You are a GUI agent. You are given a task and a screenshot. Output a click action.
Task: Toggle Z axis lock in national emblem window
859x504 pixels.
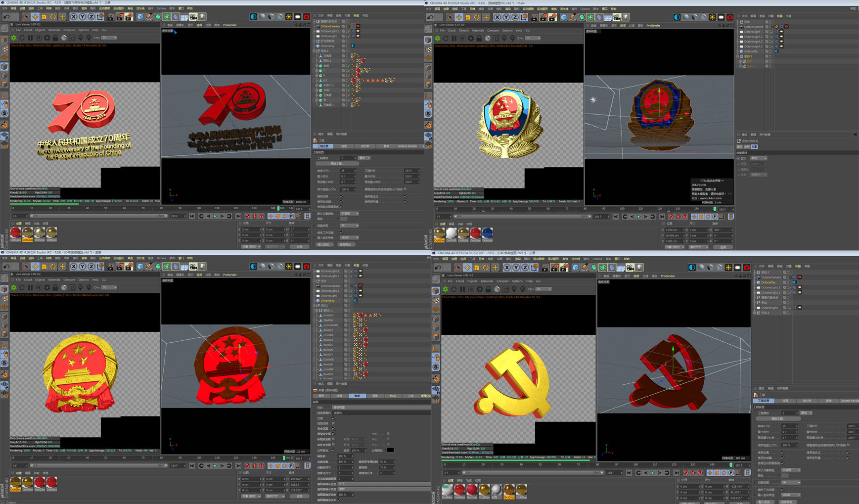click(x=91, y=267)
